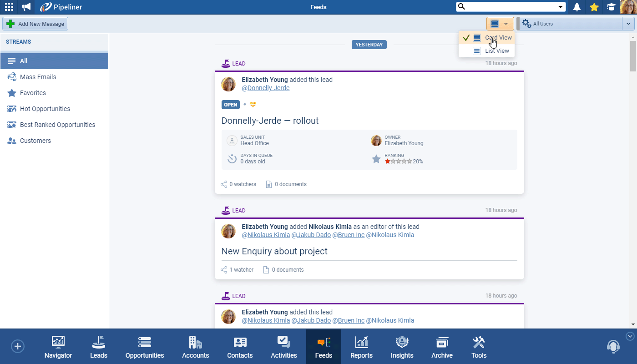Click the ranking stars on Donnelly-Jerde lead

pyautogui.click(x=399, y=162)
